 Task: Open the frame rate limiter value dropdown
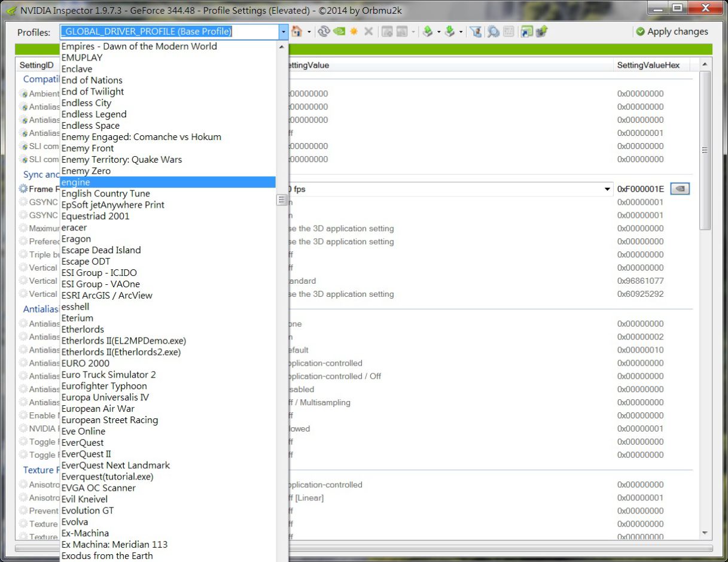tap(608, 189)
